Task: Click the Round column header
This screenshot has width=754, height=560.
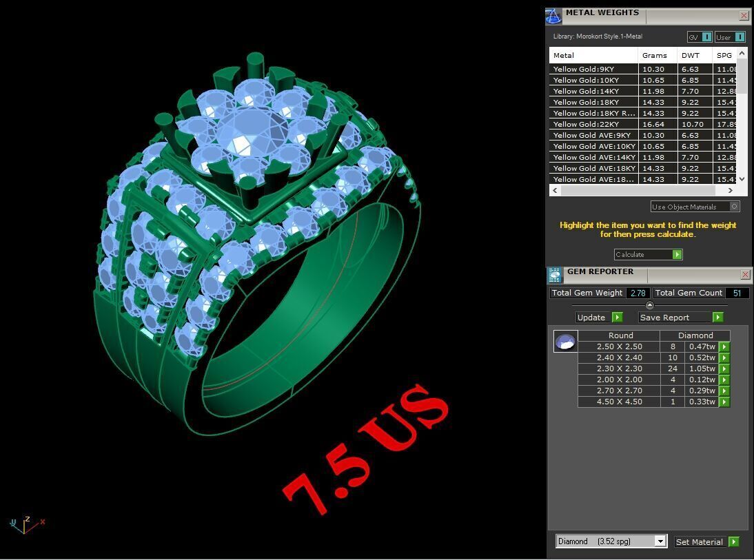Action: [x=620, y=335]
